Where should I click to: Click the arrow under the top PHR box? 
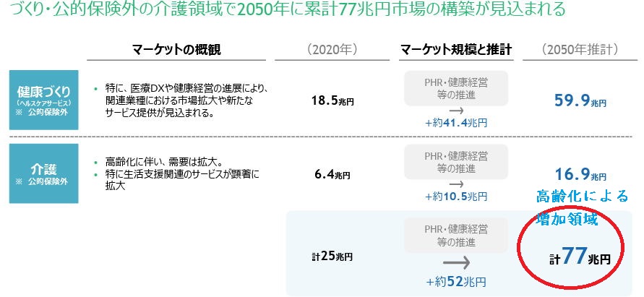point(455,111)
